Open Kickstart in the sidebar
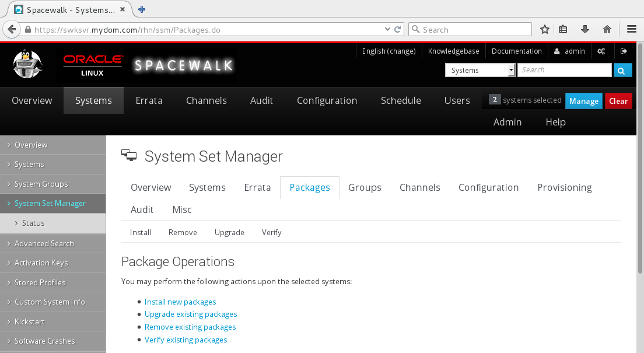 coord(53,321)
